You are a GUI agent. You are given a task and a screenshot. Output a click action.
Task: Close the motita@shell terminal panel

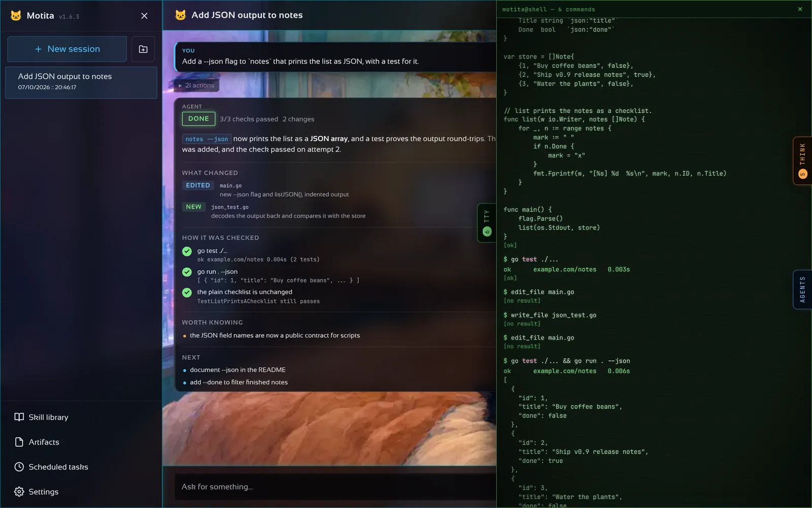800,9
